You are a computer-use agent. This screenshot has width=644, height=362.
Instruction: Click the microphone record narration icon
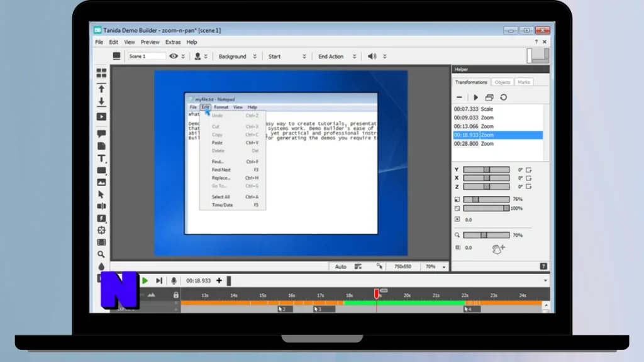pyautogui.click(x=174, y=281)
